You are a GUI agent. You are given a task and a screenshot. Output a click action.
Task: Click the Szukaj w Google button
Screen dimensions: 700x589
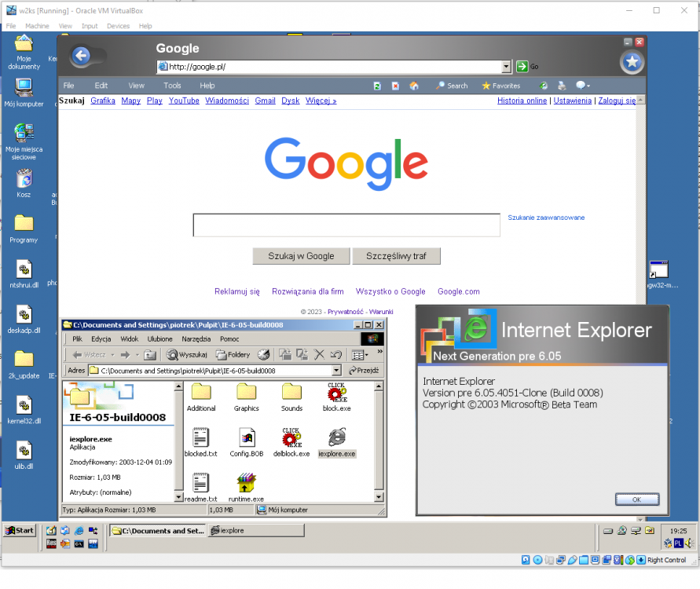(301, 256)
